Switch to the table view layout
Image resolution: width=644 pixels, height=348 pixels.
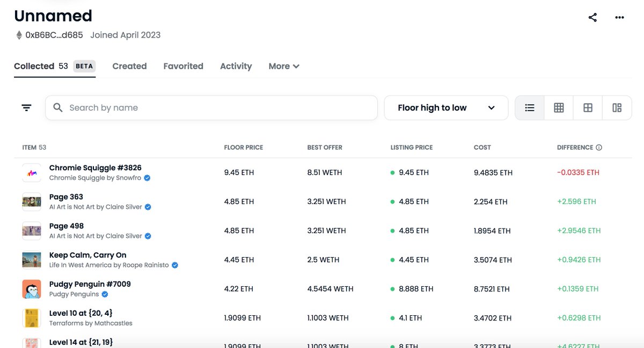[x=588, y=107]
